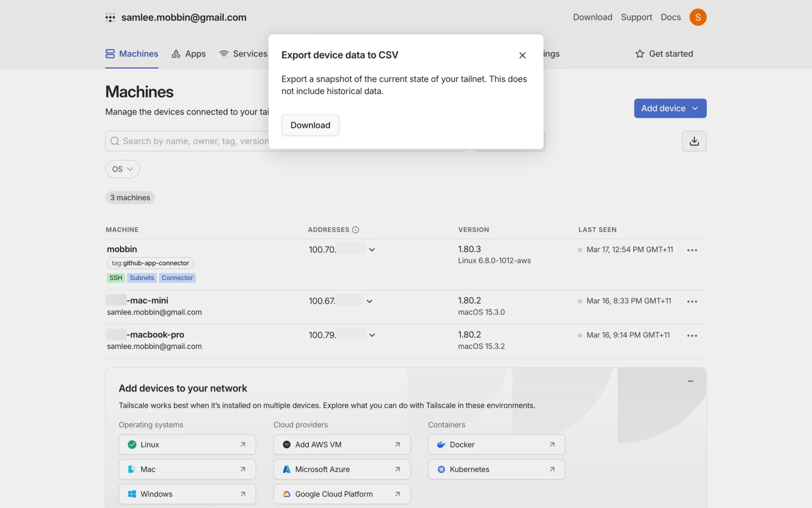This screenshot has height=508, width=812.
Task: Open the OS filter dropdown
Action: [123, 169]
